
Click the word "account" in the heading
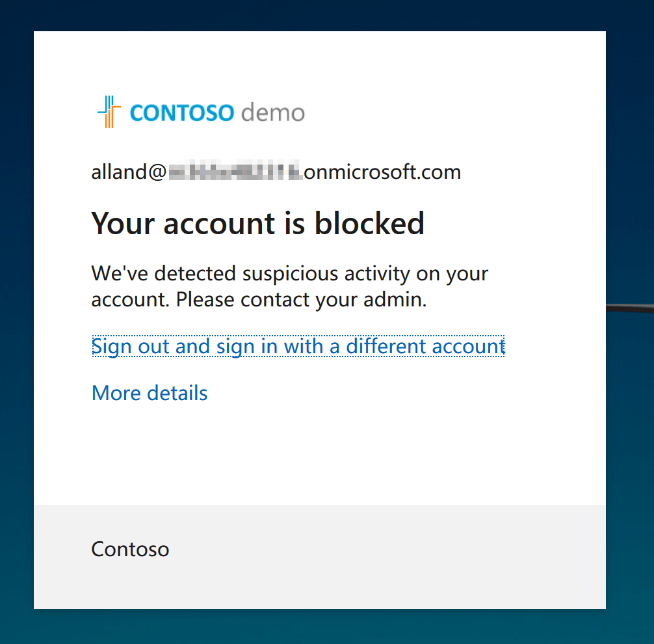point(219,224)
